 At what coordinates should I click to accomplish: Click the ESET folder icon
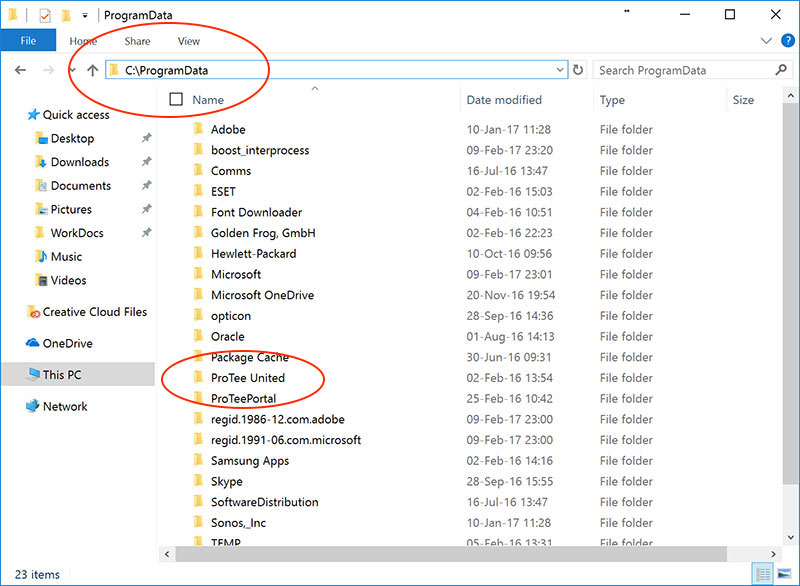tap(198, 191)
